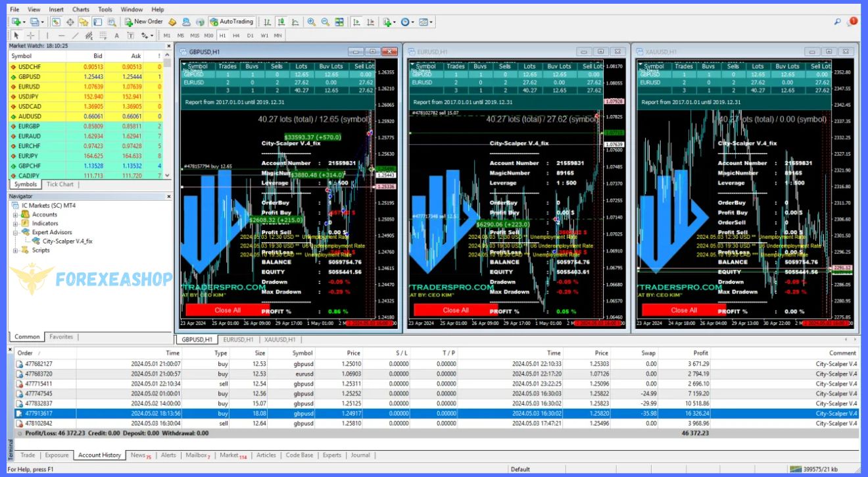The height and width of the screenshot is (477, 868).
Task: Open the Data Window icon
Action: coord(70,22)
